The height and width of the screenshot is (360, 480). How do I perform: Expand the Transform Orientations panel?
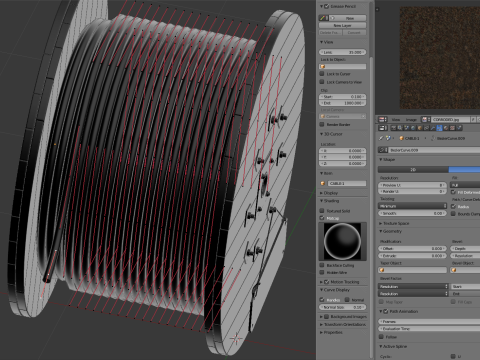(322, 324)
